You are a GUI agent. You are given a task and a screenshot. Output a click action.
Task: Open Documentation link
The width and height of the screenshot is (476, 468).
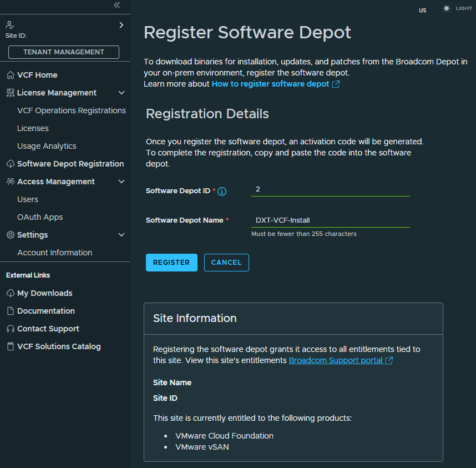click(46, 311)
